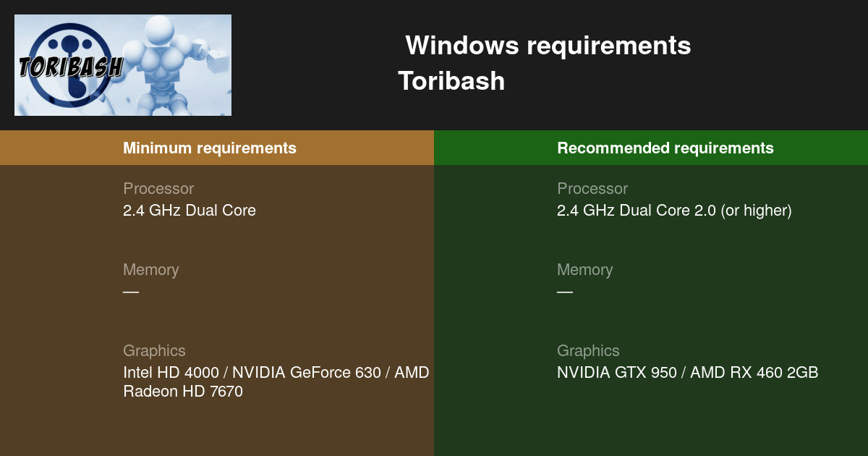Click the Toribash title text

(451, 80)
